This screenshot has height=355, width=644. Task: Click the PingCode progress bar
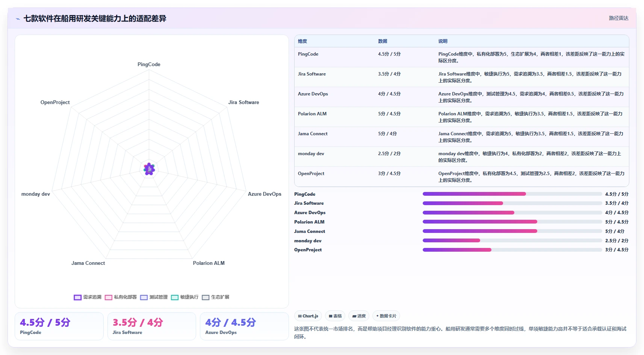(512, 194)
